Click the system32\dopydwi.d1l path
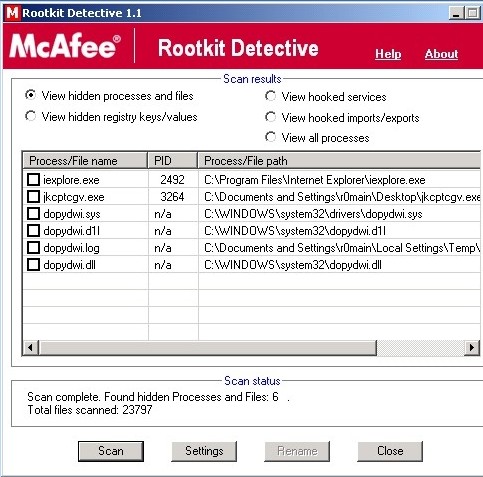This screenshot has width=483, height=477. click(295, 231)
